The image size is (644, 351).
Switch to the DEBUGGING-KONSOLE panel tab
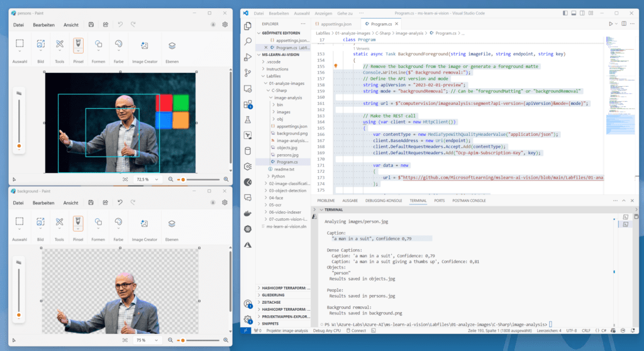[x=384, y=201]
